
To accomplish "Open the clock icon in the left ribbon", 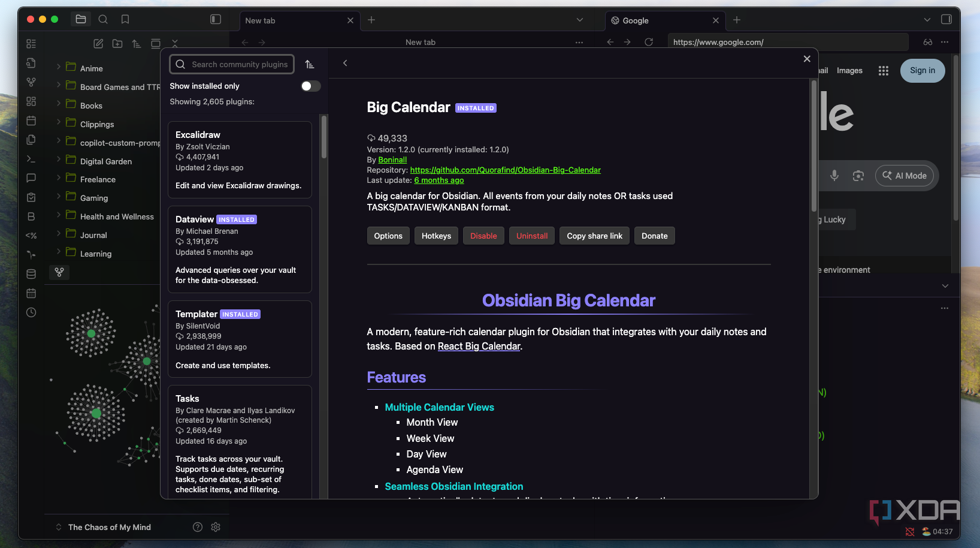I will click(x=31, y=312).
